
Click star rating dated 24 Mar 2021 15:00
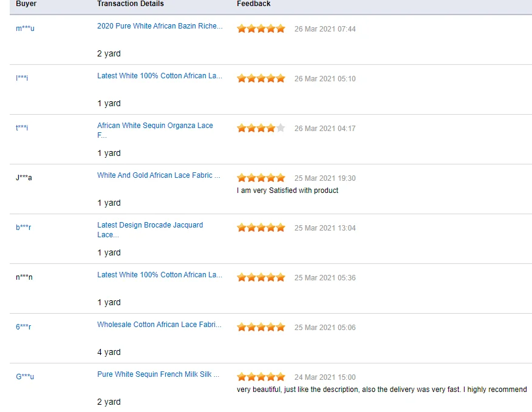tap(261, 377)
